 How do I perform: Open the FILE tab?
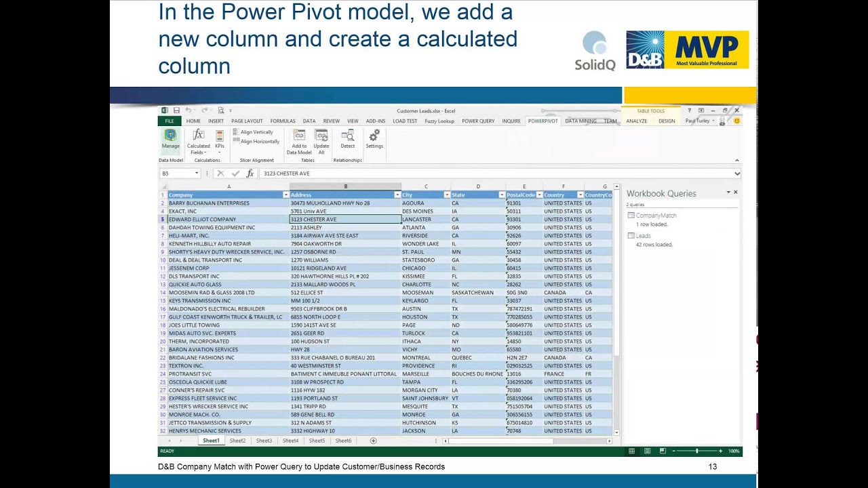(169, 121)
